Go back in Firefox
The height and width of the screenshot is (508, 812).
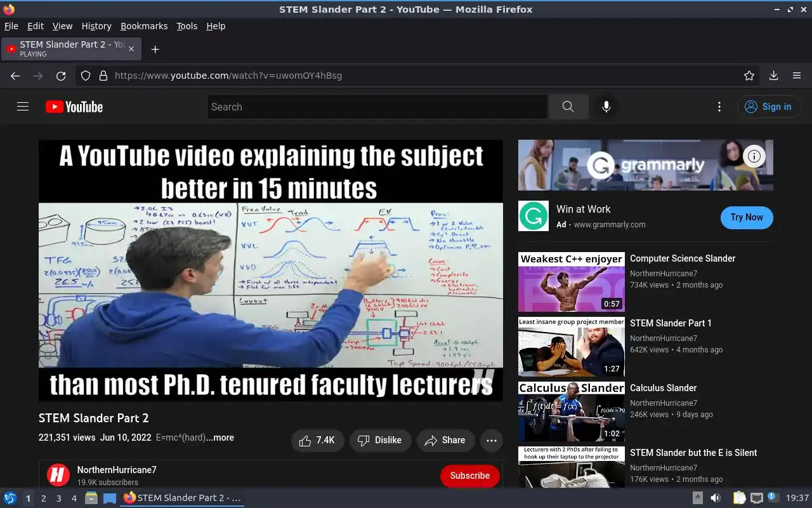click(15, 76)
